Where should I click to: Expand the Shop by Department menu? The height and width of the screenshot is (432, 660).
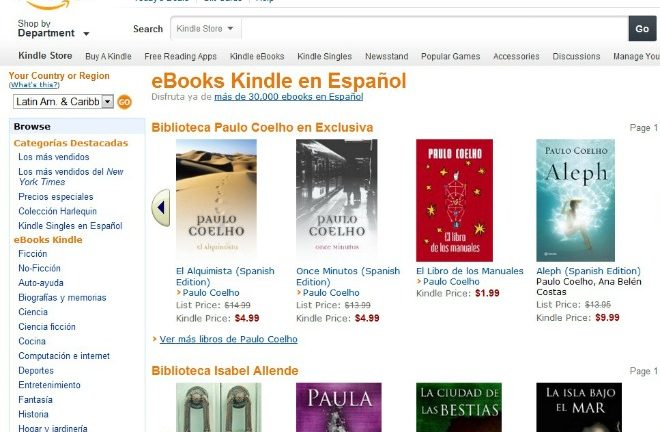(x=53, y=29)
